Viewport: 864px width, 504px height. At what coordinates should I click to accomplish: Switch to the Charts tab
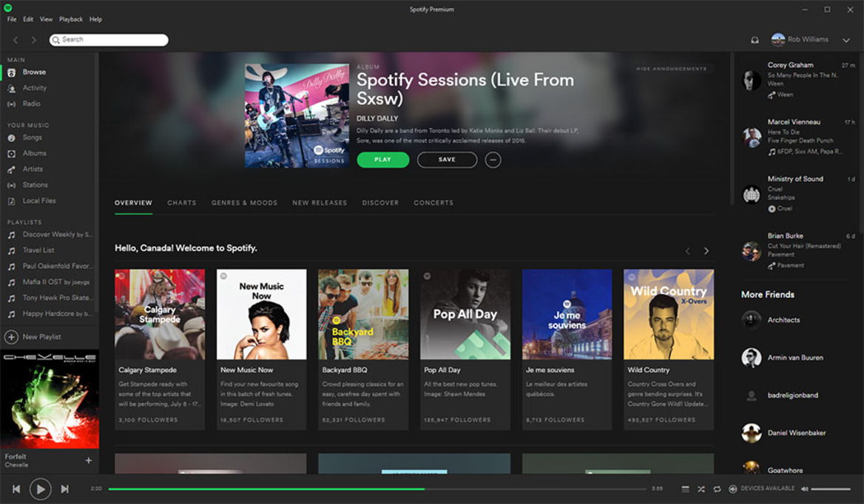coord(182,203)
